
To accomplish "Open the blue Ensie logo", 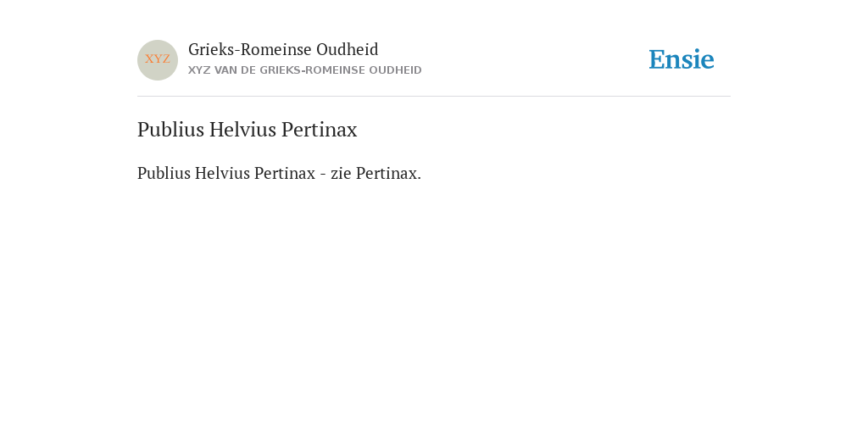I will pos(682,59).
